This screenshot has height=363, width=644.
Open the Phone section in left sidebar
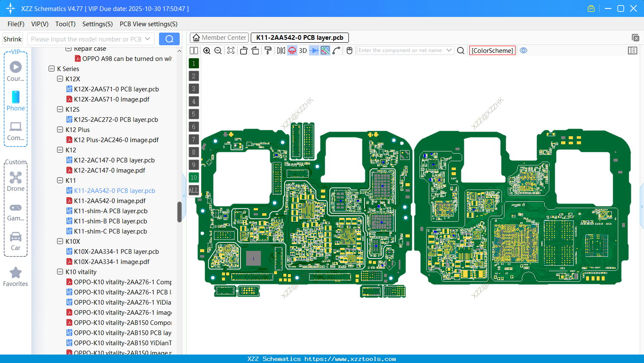click(x=16, y=102)
